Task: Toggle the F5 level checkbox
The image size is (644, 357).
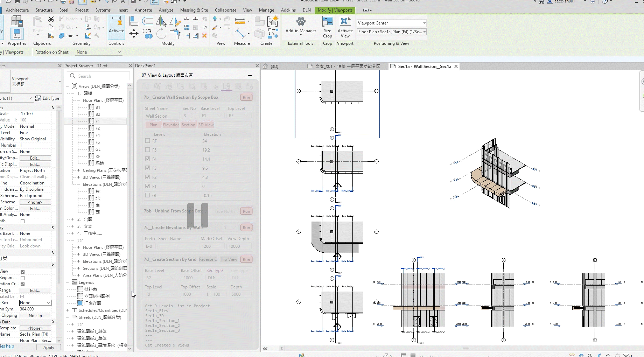Action: pos(147,150)
